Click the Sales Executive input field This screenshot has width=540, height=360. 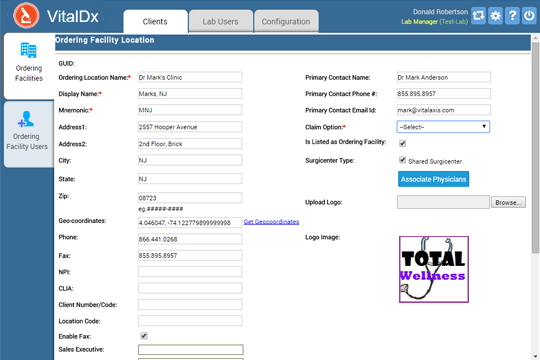(x=191, y=350)
